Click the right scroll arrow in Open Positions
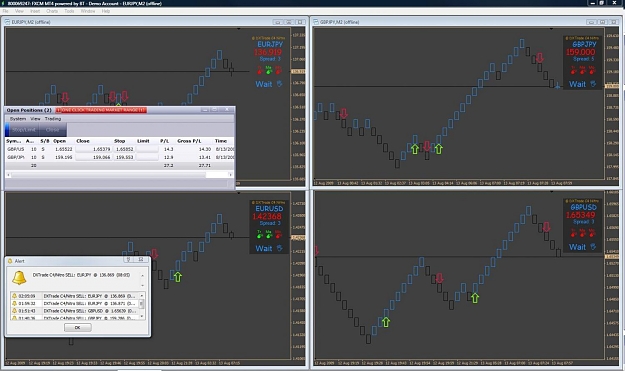 [230, 175]
